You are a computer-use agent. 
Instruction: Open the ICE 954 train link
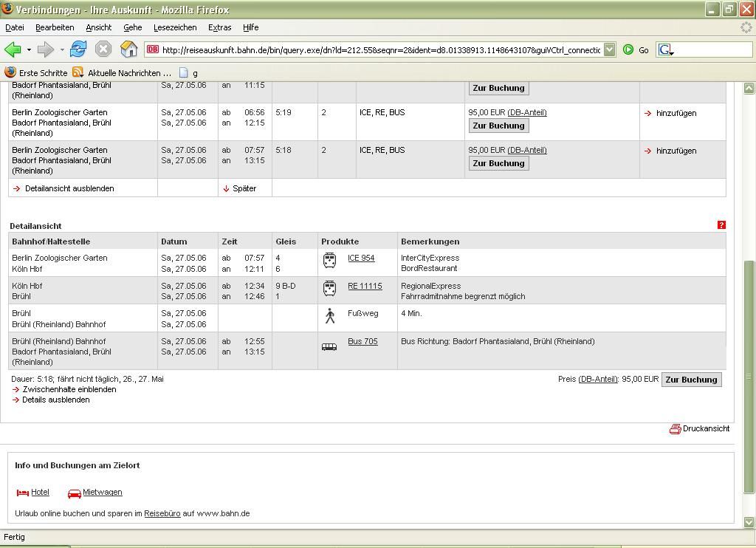click(361, 258)
